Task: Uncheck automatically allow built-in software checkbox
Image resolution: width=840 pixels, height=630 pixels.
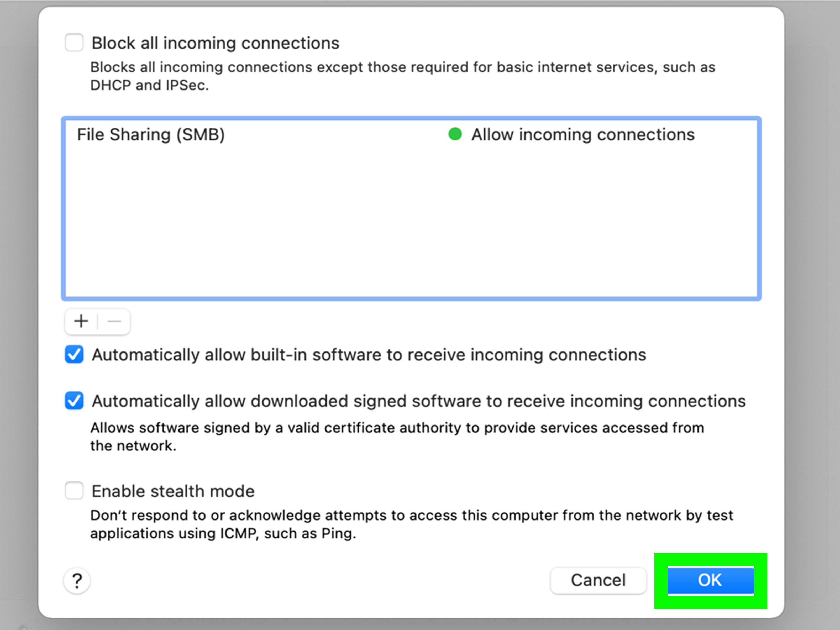Action: [74, 355]
